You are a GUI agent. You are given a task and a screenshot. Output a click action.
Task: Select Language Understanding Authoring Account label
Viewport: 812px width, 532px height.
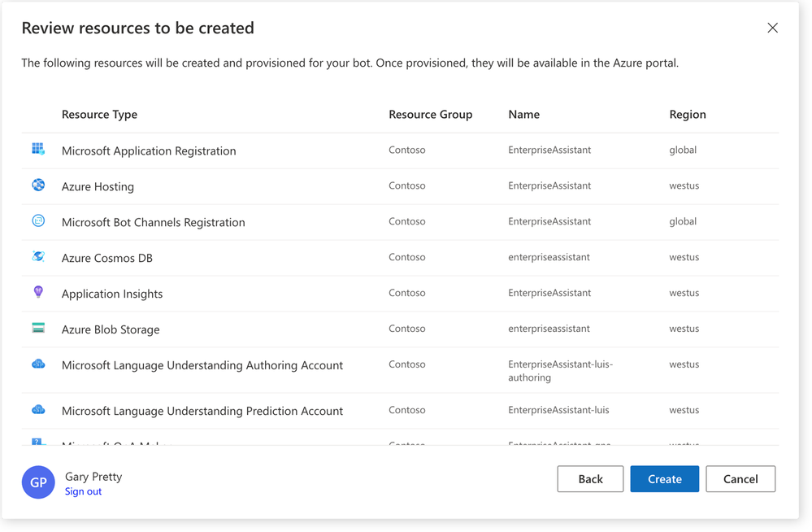(x=202, y=365)
